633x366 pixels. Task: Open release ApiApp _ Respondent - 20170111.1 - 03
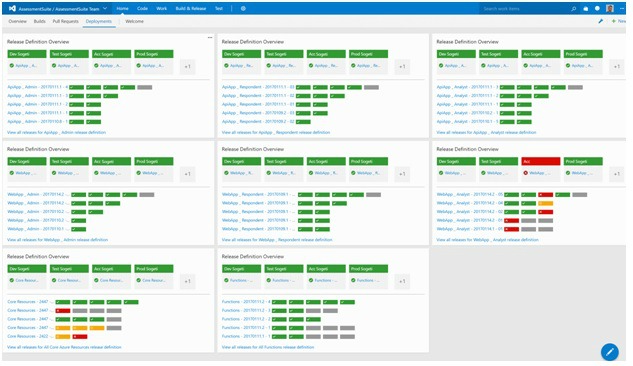pyautogui.click(x=258, y=87)
